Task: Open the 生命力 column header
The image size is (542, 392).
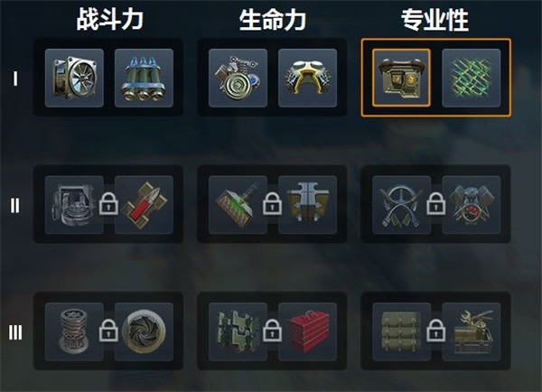Action: tap(273, 20)
